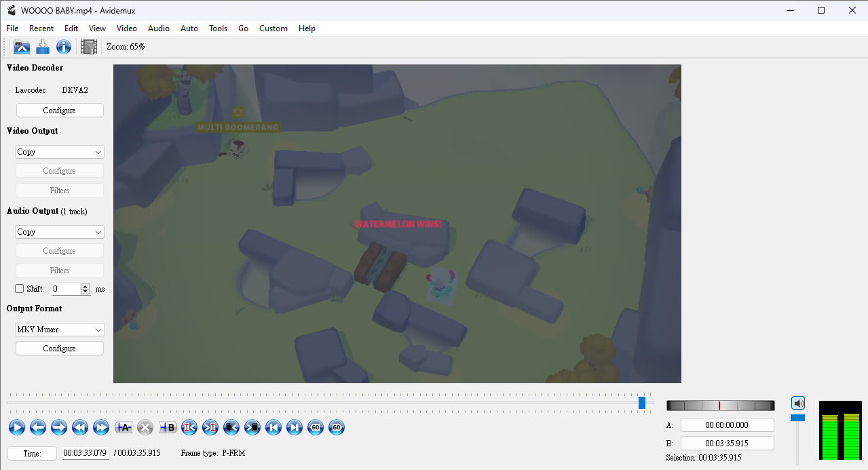Viewport: 868px width, 470px height.
Task: Step forward one frame with right arrow
Action: pyautogui.click(x=59, y=427)
